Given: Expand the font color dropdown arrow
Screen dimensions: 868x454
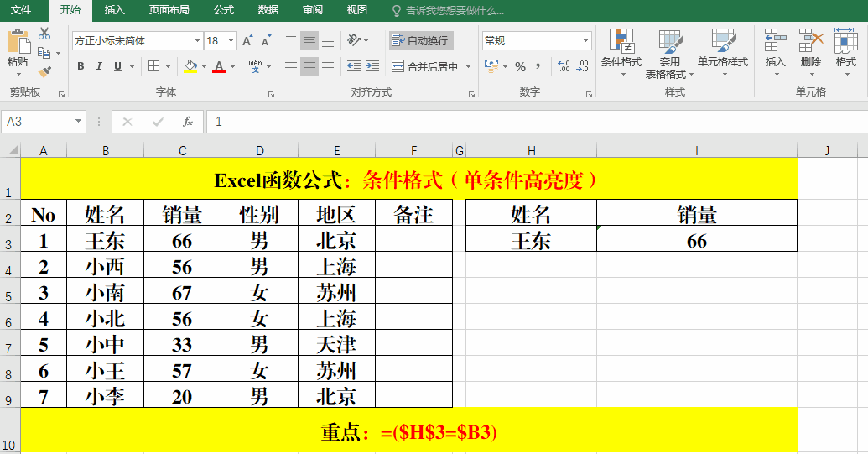Looking at the screenshot, I should (x=232, y=66).
